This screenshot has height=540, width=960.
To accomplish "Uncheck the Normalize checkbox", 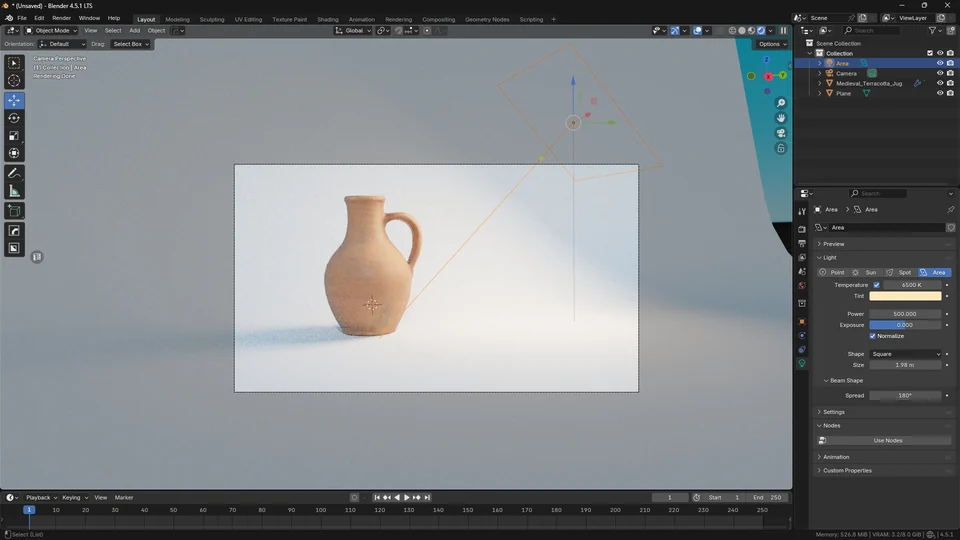I will (872, 336).
